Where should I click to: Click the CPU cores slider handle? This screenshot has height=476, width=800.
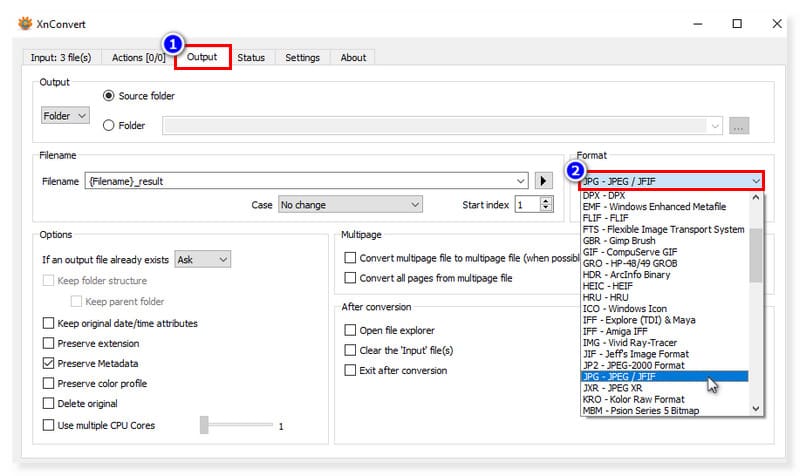204,425
